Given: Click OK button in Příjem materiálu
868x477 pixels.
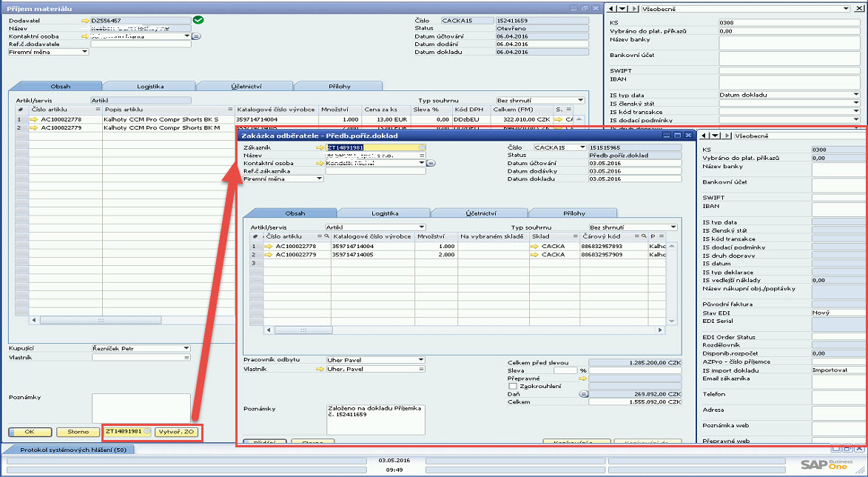Looking at the screenshot, I should [30, 432].
